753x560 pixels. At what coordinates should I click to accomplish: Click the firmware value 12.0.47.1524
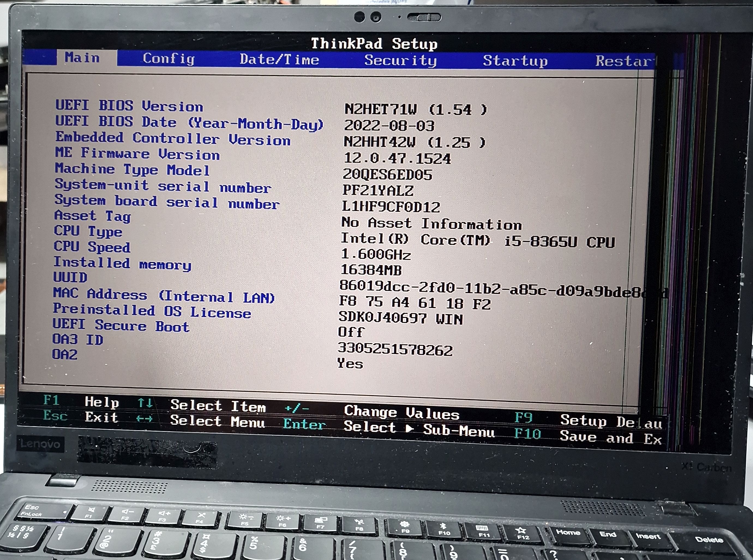click(397, 159)
